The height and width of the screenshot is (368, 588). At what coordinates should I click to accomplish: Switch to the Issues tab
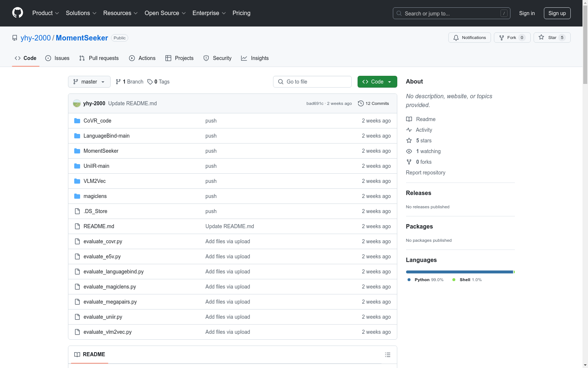(57, 58)
